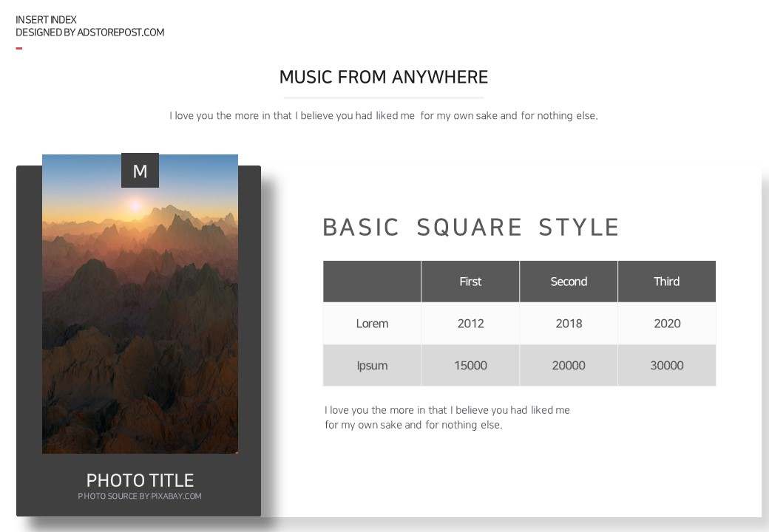This screenshot has width=769, height=532.
Task: Click the 30000 table cell
Action: tap(667, 366)
